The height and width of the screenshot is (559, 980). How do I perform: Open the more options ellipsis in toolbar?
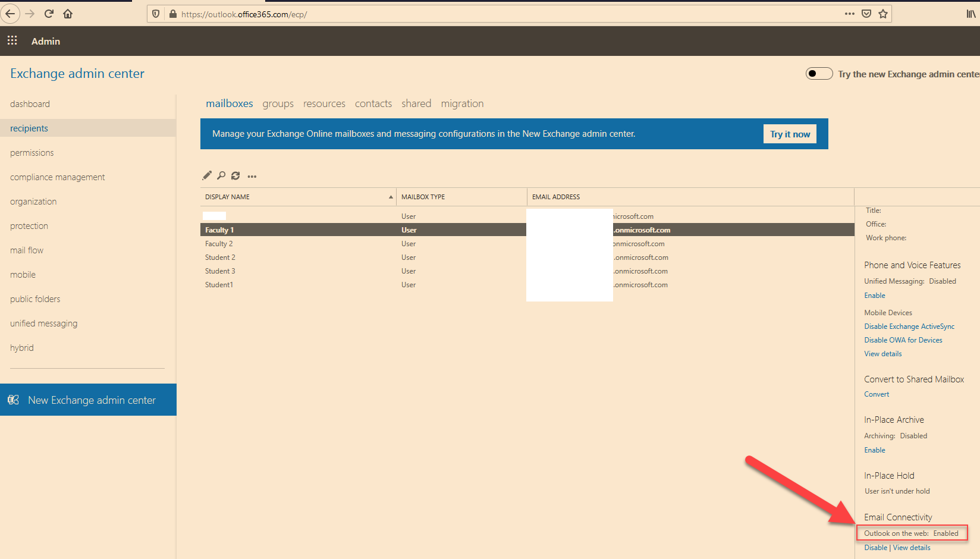tap(252, 176)
